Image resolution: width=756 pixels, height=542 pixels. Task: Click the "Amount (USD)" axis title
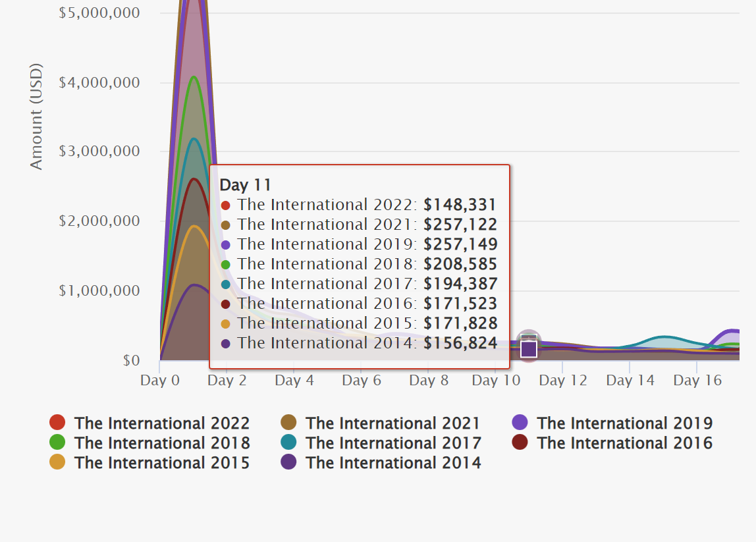point(36,117)
